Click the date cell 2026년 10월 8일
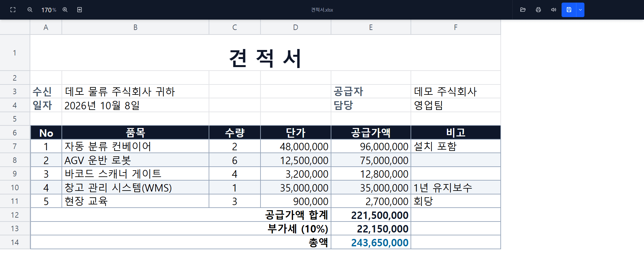This screenshot has height=266, width=644. coord(136,105)
